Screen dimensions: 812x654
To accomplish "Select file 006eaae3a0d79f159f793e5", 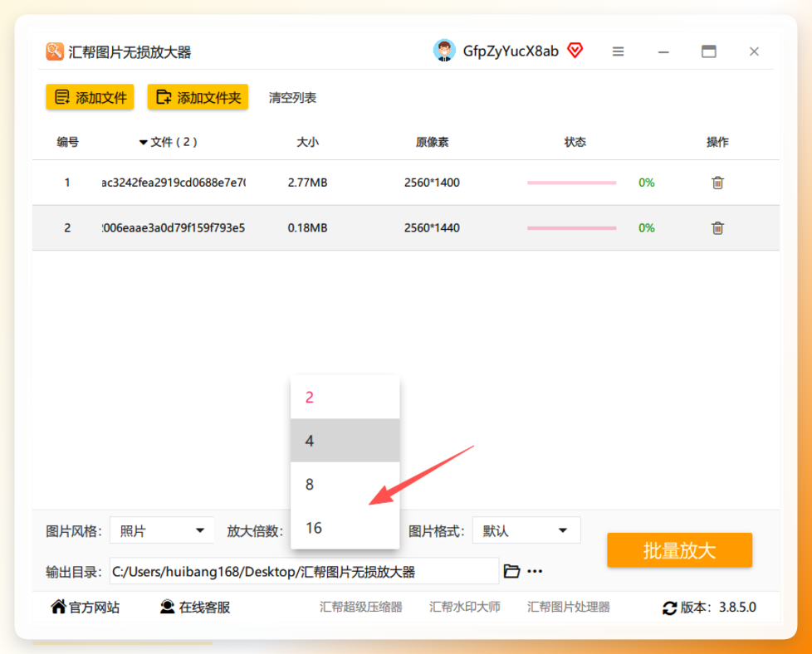I will click(x=174, y=228).
